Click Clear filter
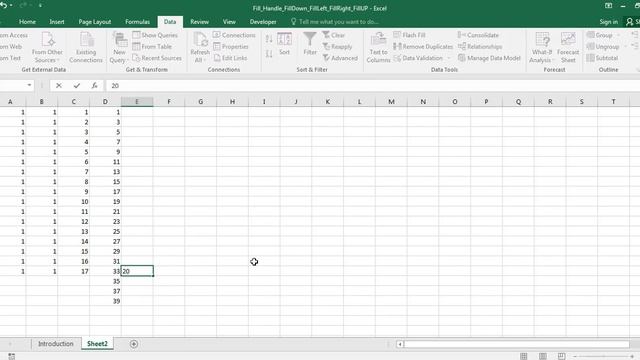 click(x=334, y=35)
